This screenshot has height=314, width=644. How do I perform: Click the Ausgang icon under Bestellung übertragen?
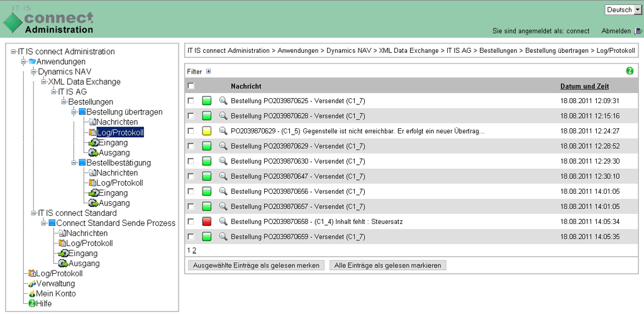[x=93, y=152]
